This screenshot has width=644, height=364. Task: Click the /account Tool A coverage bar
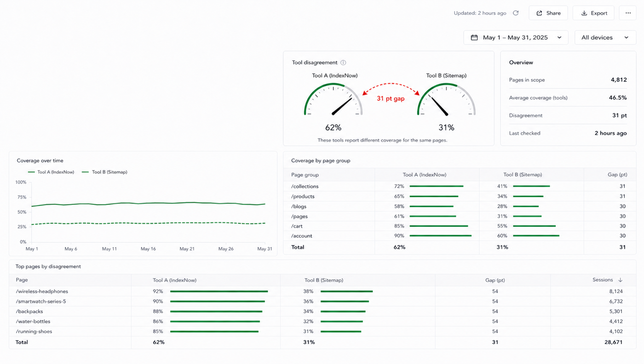[x=441, y=236]
